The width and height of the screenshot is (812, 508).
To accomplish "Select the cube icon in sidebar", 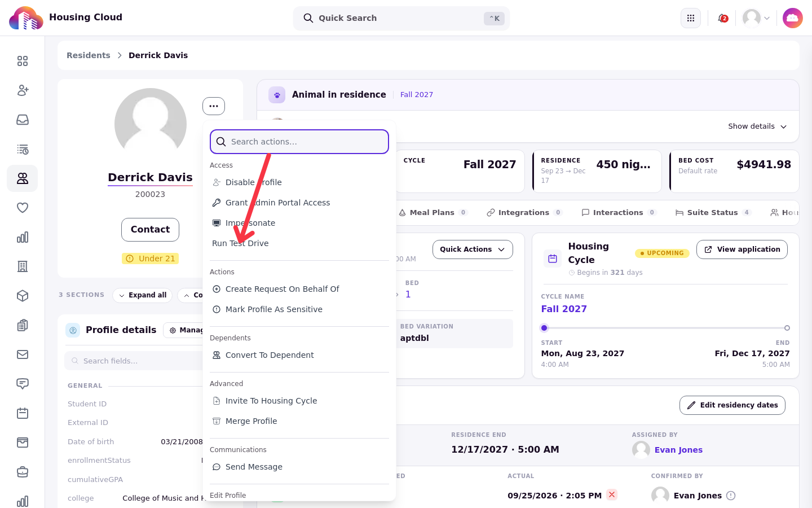I will pos(23,296).
